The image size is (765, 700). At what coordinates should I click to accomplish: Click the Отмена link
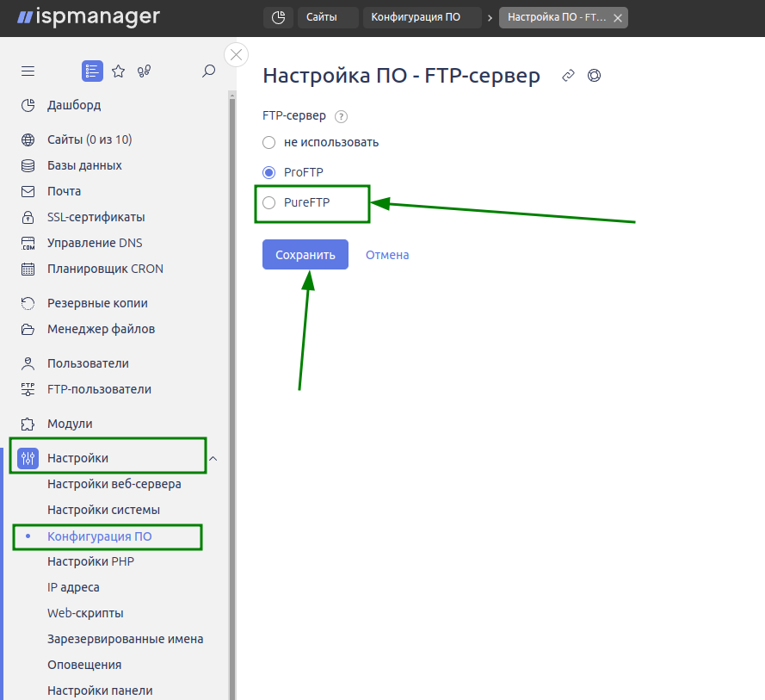[x=387, y=255]
